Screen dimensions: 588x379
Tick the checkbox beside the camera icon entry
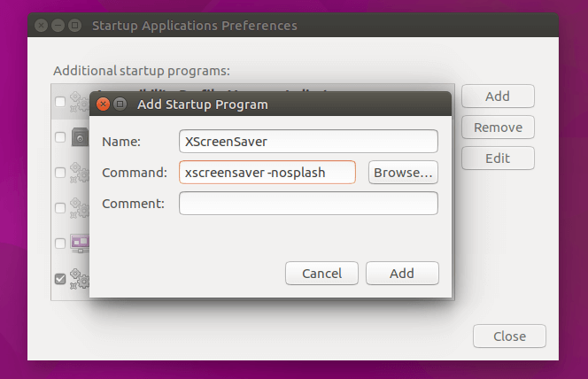60,137
